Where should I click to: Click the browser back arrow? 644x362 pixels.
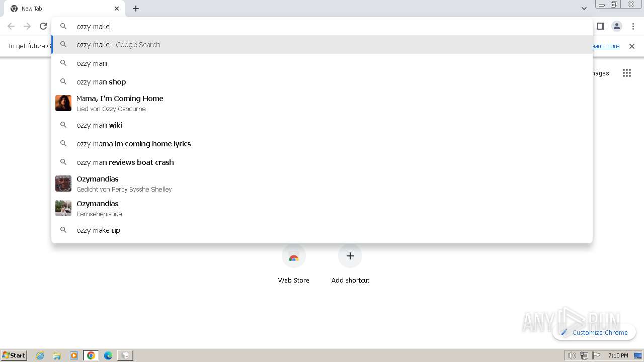[11, 26]
